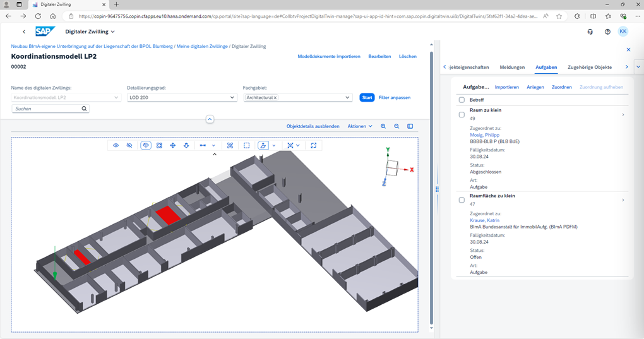
Task: Close the side panel with X
Action: click(628, 50)
